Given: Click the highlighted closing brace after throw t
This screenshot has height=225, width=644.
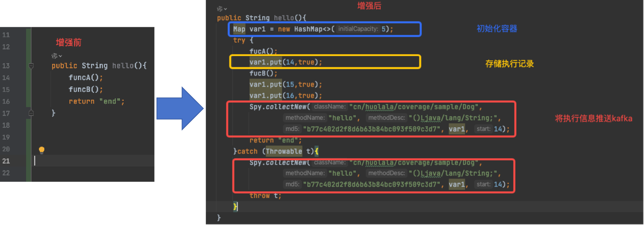Looking at the screenshot, I should tap(235, 206).
